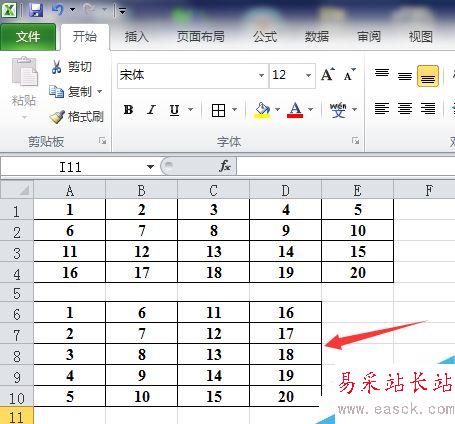Click cell B10 containing 10
The height and width of the screenshot is (424, 455).
[142, 396]
